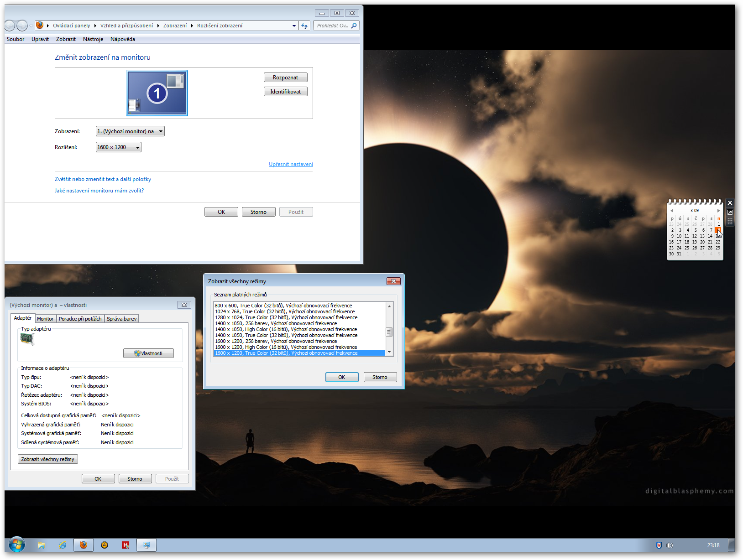Click the adapter card icon
743x560 pixels.
[x=27, y=339]
